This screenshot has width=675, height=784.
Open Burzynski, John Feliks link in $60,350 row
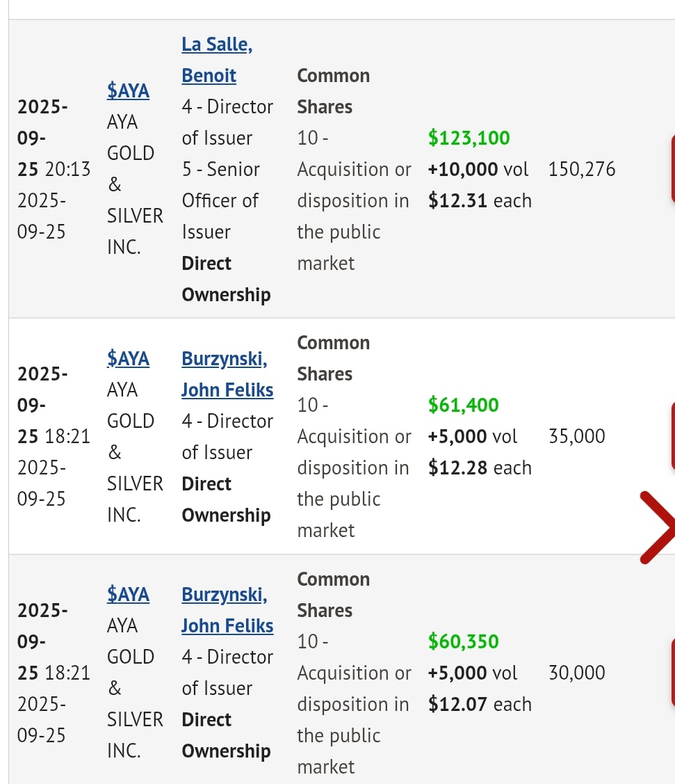coord(227,610)
